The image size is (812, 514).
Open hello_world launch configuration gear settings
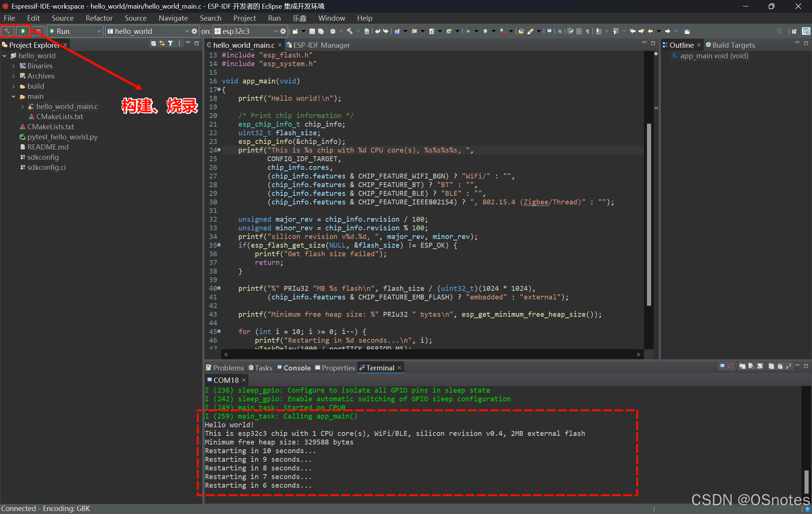click(x=194, y=31)
